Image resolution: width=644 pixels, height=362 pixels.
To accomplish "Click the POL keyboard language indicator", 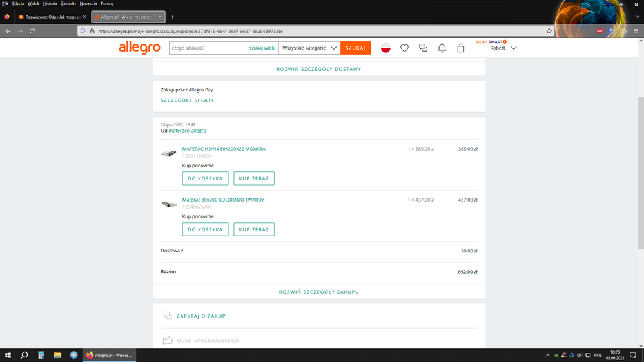I will [598, 356].
